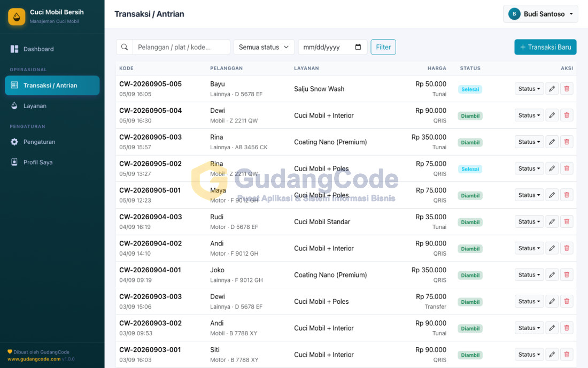Screen dimensions: 588x368
Task: Edit transaction CW-20260903-002 with pencil icon
Action: pyautogui.click(x=552, y=328)
